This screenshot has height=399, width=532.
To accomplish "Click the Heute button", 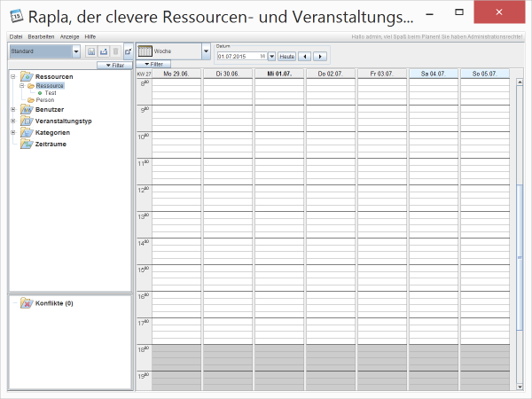I will point(286,57).
